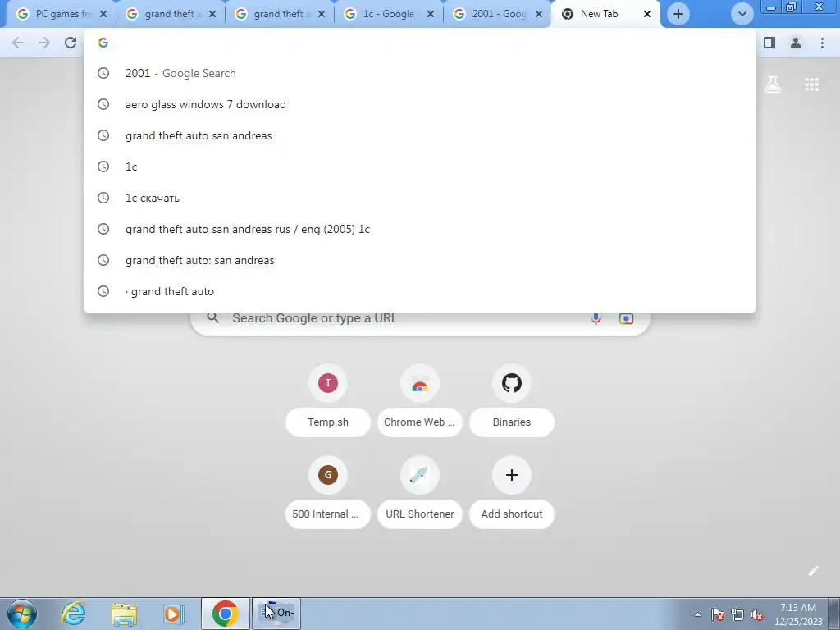Open the Windows Start button
Image resolution: width=840 pixels, height=630 pixels.
pyautogui.click(x=22, y=614)
